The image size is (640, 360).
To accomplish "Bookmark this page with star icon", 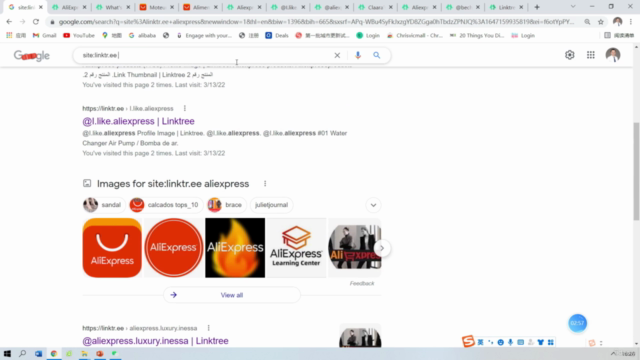I will pos(601,22).
